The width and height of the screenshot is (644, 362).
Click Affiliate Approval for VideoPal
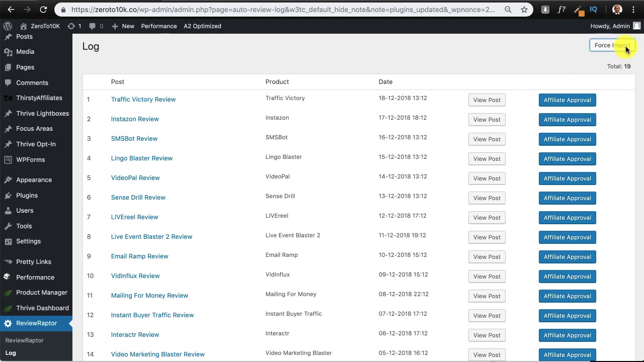[568, 178]
